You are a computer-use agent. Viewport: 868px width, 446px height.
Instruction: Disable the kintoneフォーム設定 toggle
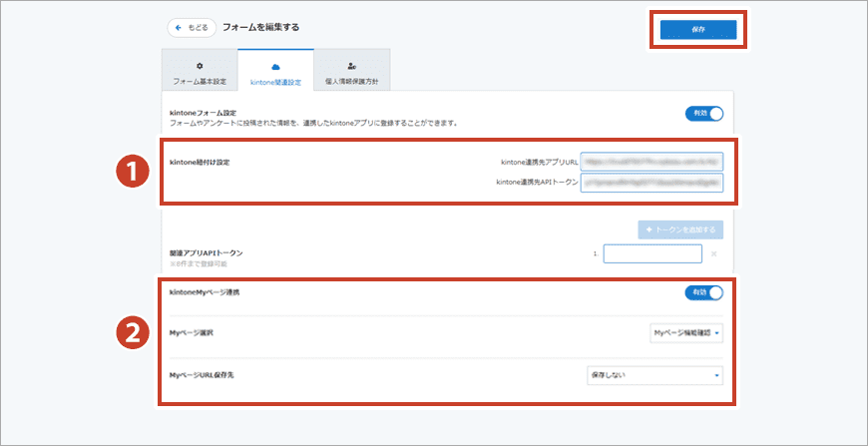tap(703, 113)
